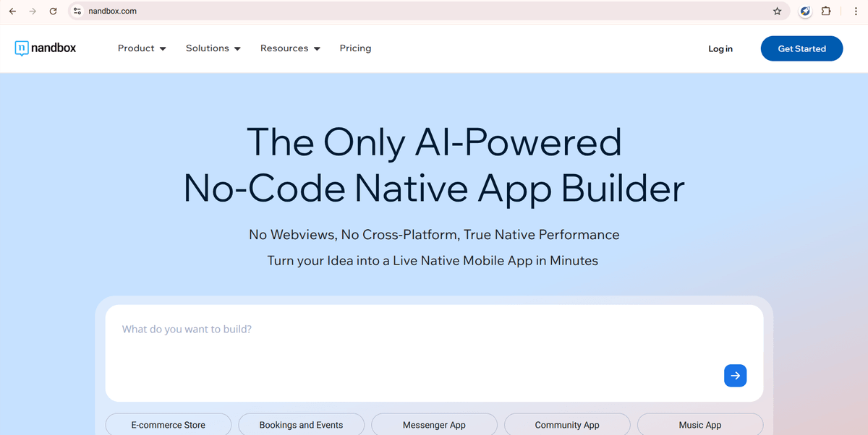Image resolution: width=868 pixels, height=435 pixels.
Task: Expand the Product dropdown menu
Action: coord(142,48)
